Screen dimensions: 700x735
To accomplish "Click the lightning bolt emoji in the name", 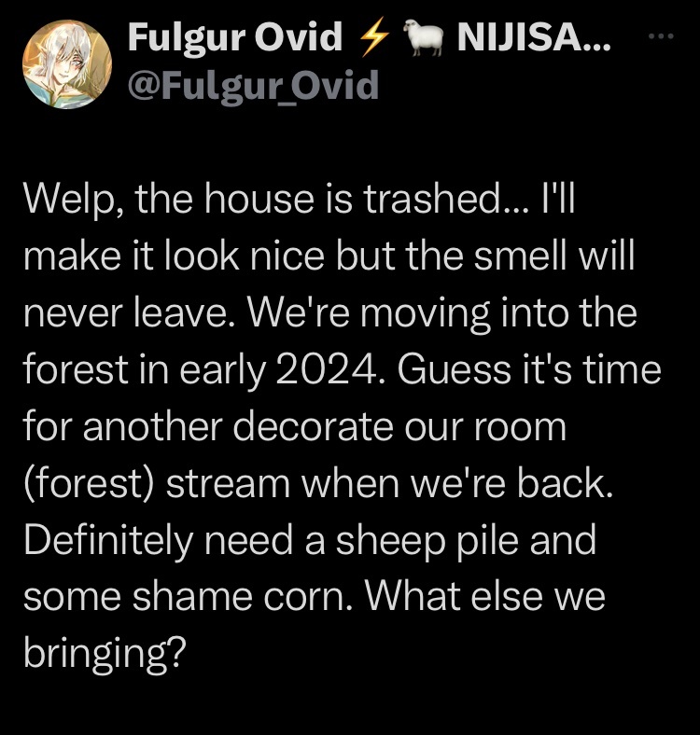I will click(374, 36).
